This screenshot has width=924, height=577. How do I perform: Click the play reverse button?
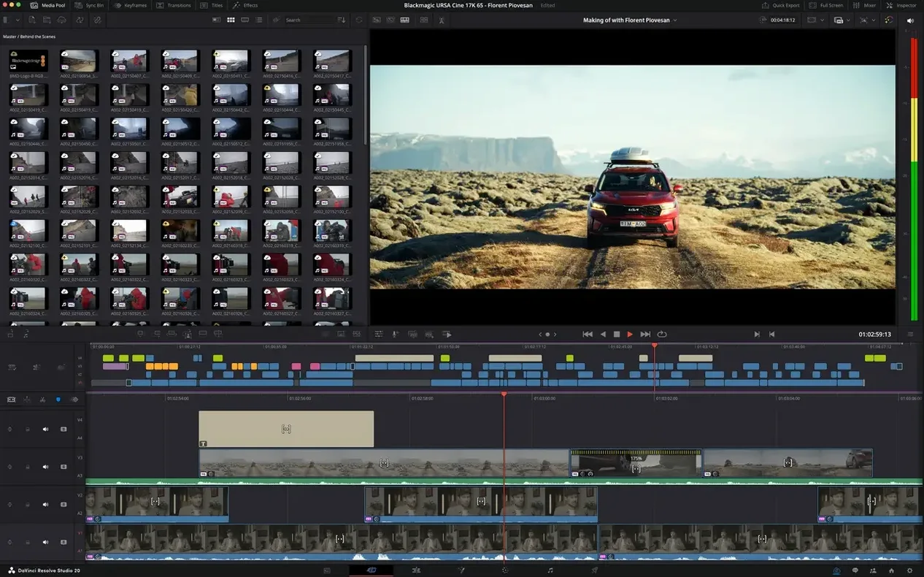coord(603,334)
